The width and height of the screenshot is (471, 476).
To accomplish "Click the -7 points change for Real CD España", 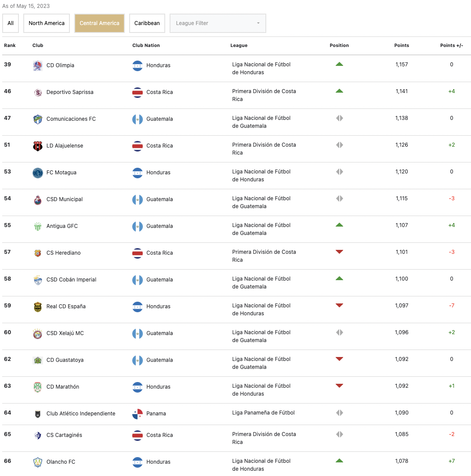I will [452, 305].
